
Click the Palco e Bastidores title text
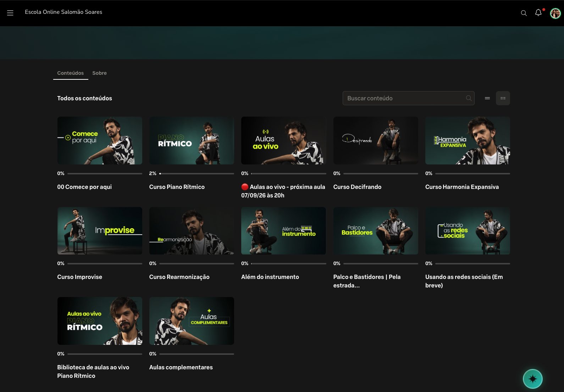367,281
